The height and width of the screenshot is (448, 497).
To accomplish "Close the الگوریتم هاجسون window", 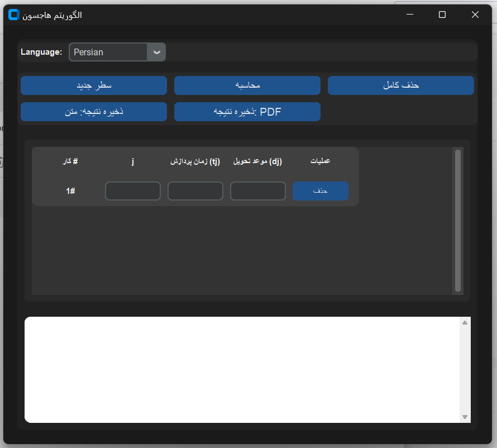I will [475, 15].
